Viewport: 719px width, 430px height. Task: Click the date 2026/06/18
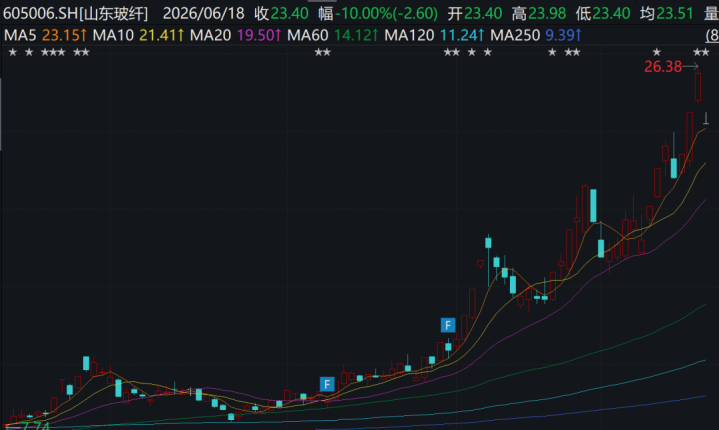pyautogui.click(x=204, y=13)
